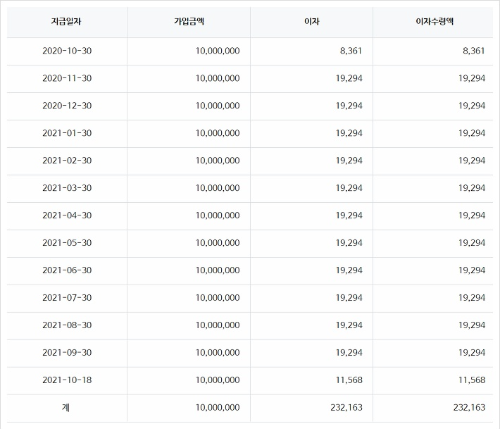
Task: Click 이자 value 19,294 in 2020-11-30 row
Action: coord(349,78)
